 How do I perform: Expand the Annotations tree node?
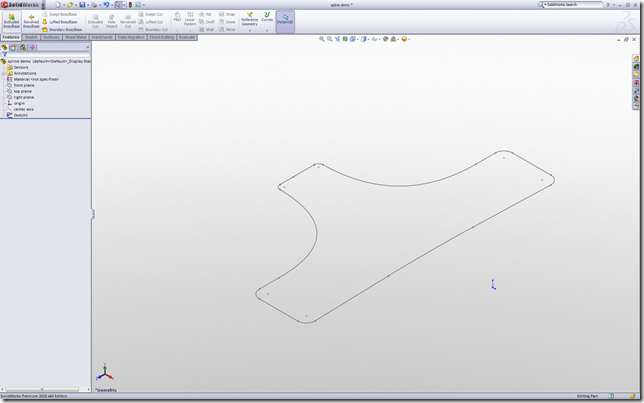coord(3,74)
